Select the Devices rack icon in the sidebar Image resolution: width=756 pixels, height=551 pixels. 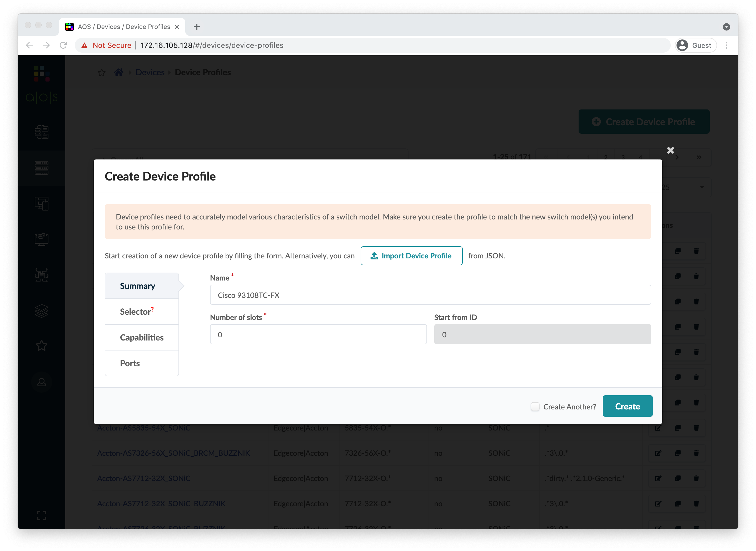pyautogui.click(x=41, y=168)
